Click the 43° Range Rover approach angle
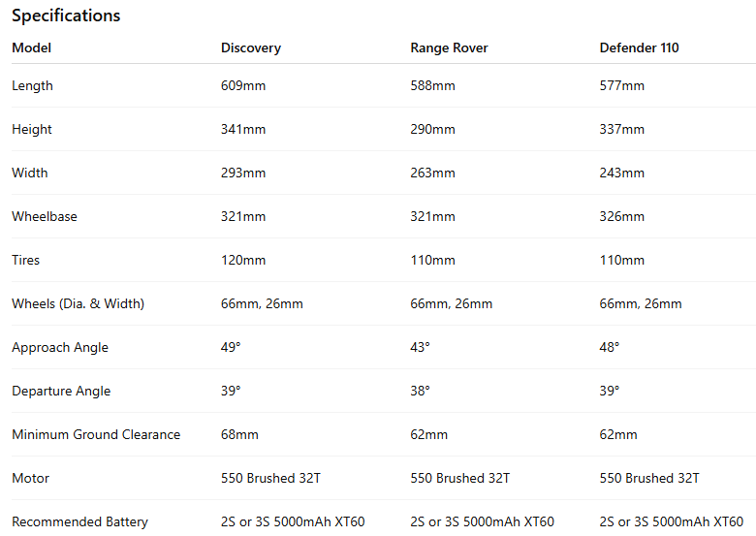The height and width of the screenshot is (536, 756). coord(420,348)
